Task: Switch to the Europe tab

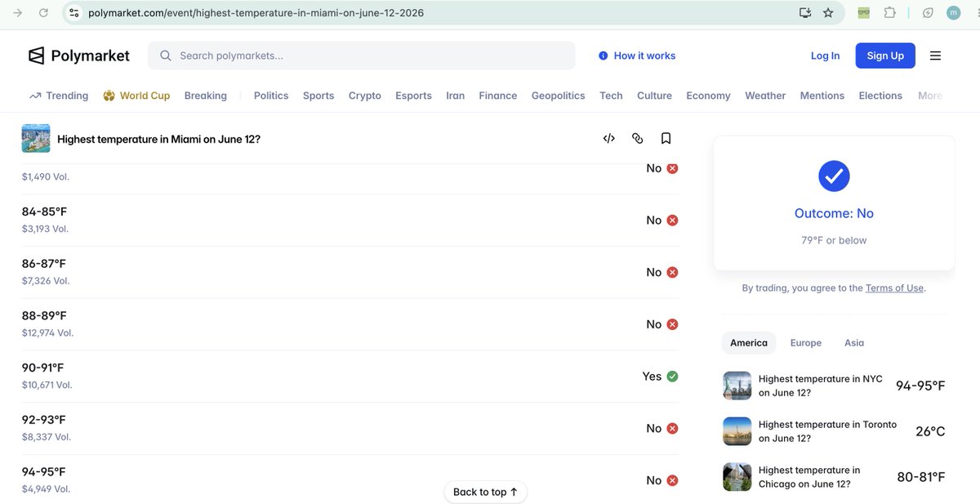Action: [x=806, y=343]
